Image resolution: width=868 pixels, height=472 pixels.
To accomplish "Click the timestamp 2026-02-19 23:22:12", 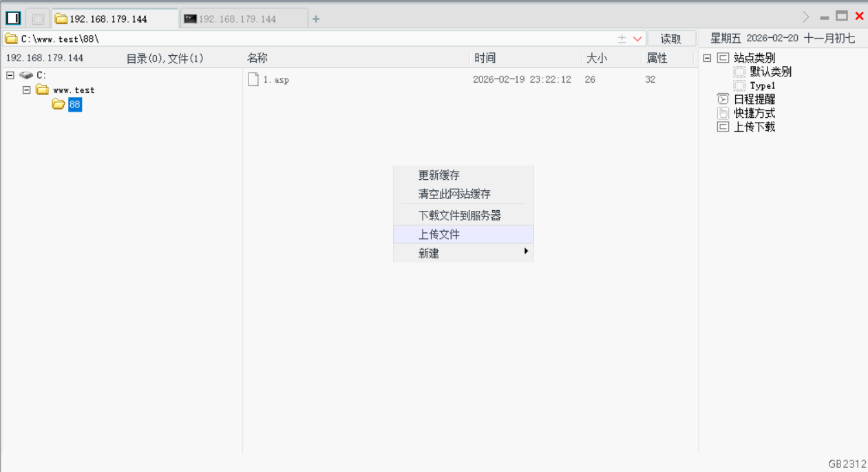I will 522,80.
